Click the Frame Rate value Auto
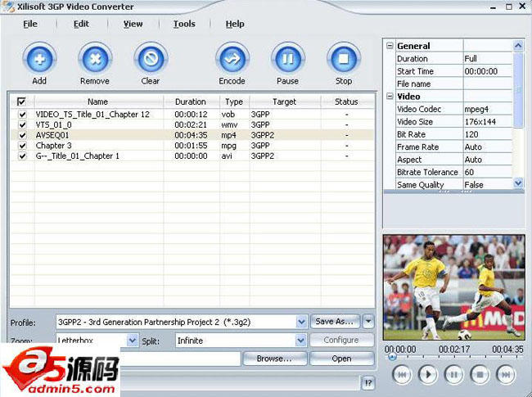The height and width of the screenshot is (397, 532). 488,147
